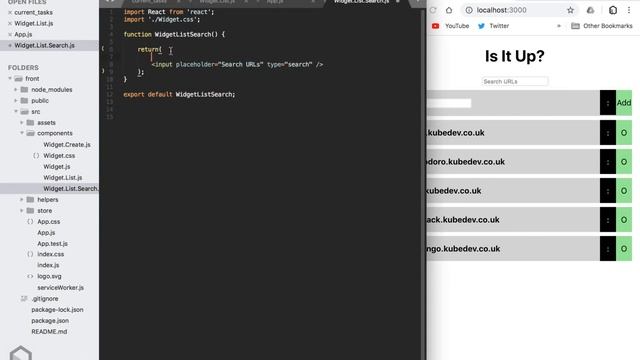The image size is (640, 360).
Task: Switch to Widget.List.Search.js editor tab
Action: (x=361, y=2)
